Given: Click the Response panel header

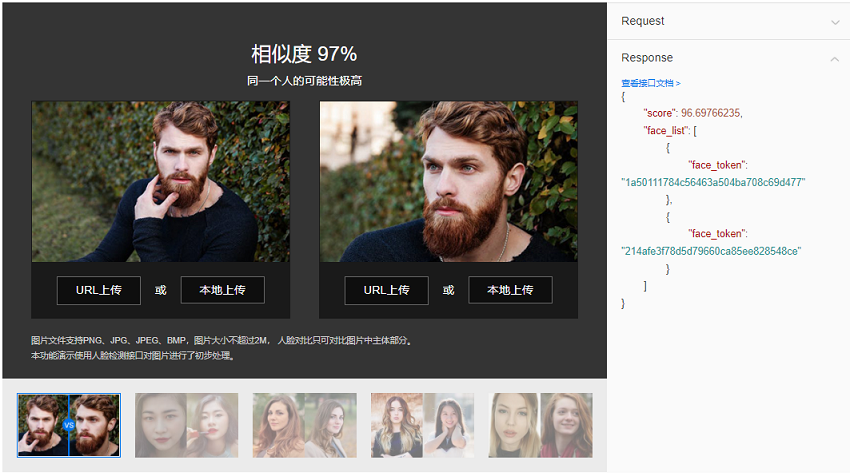Looking at the screenshot, I should [x=729, y=57].
